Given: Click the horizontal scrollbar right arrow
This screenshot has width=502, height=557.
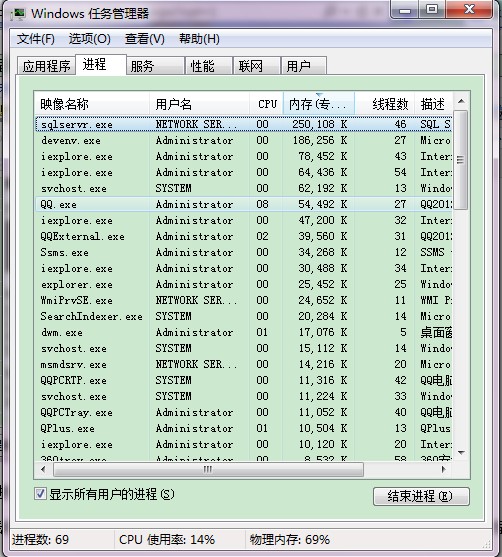Looking at the screenshot, I should click(x=443, y=469).
